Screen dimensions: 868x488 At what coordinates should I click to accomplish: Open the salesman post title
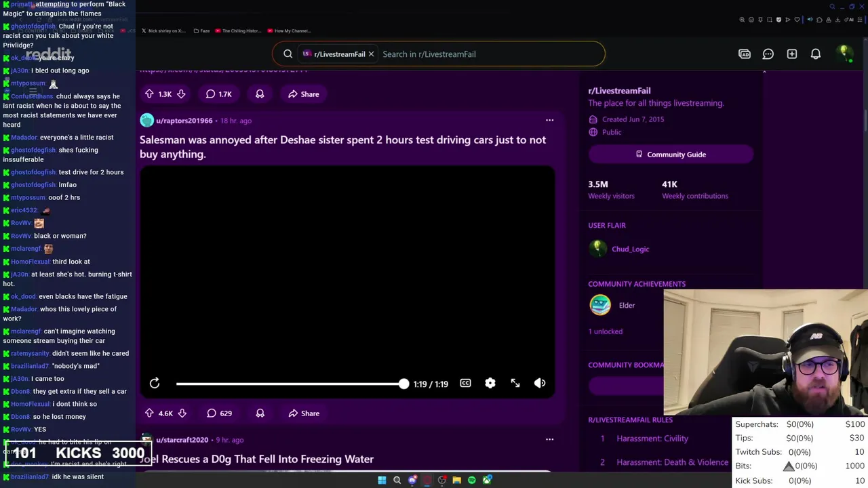coord(342,147)
